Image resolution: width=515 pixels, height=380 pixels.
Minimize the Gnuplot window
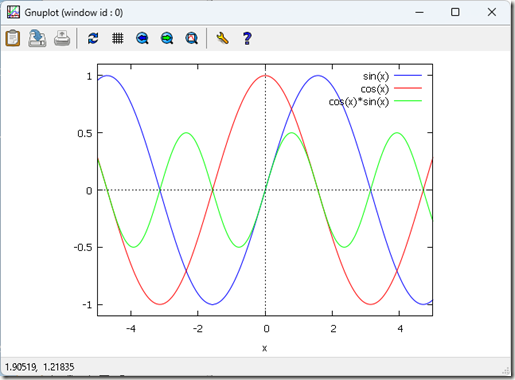(419, 12)
